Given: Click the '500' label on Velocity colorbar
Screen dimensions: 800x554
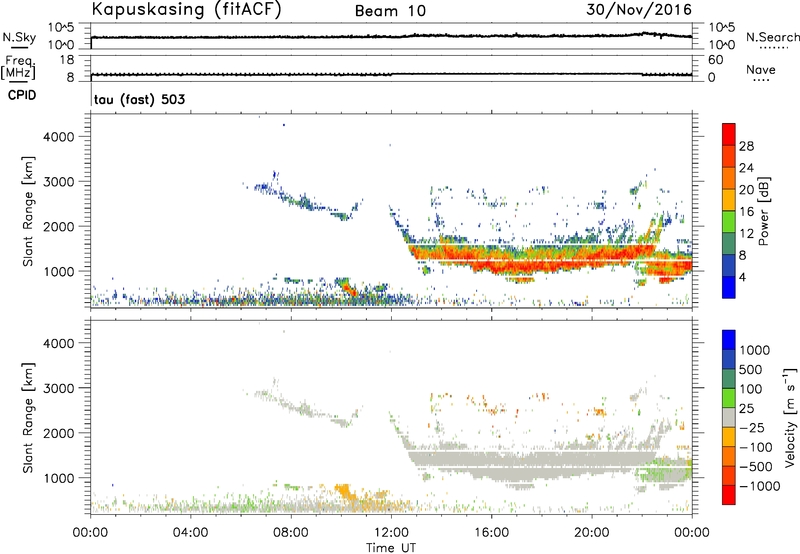Looking at the screenshot, I should pyautogui.click(x=751, y=369).
